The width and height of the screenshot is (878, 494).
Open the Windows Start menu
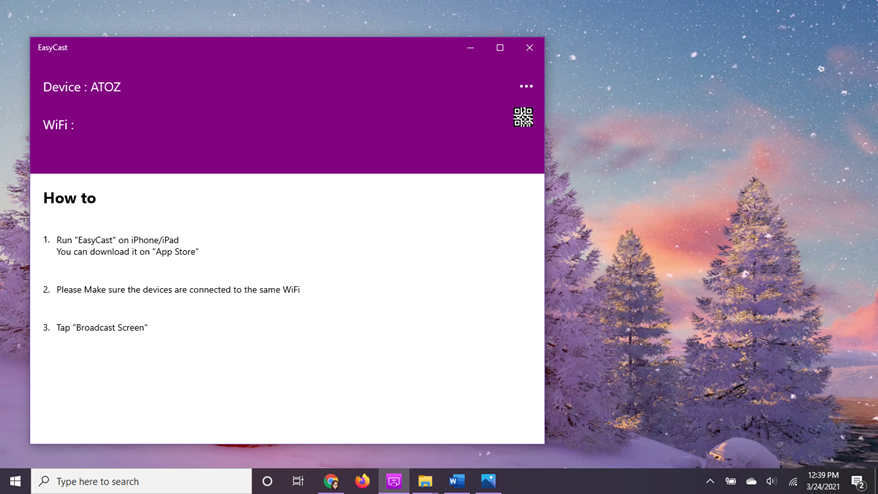point(15,481)
